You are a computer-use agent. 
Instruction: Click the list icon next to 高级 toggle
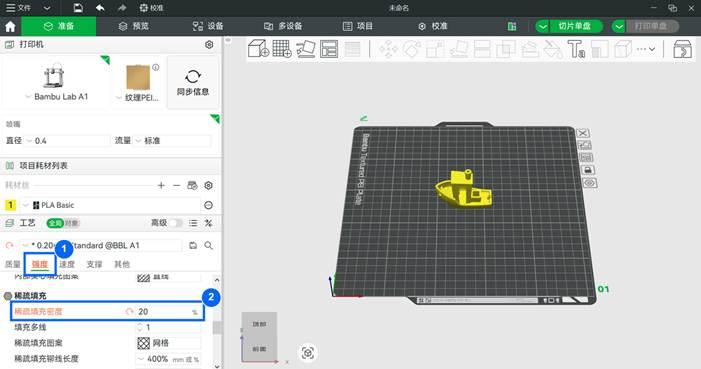(x=193, y=223)
